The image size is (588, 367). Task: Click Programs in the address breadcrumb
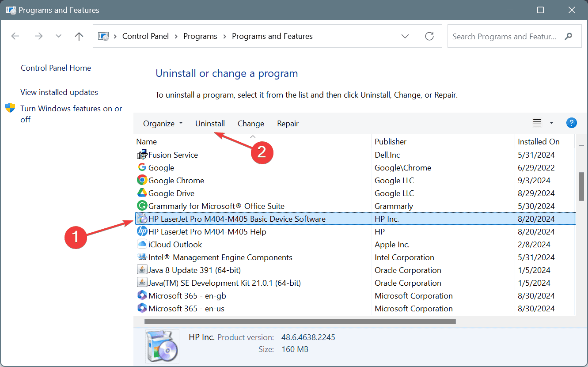(x=201, y=36)
